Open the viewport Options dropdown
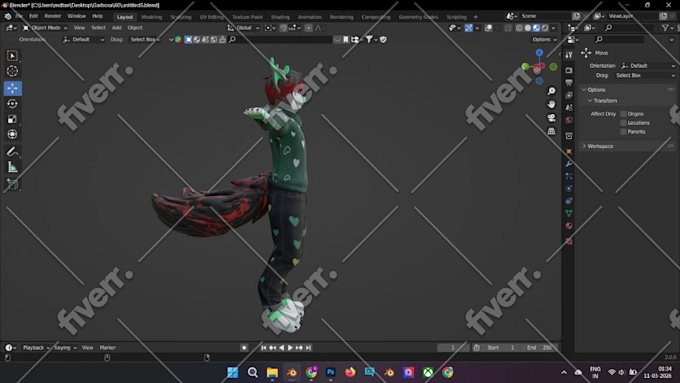 544,39
